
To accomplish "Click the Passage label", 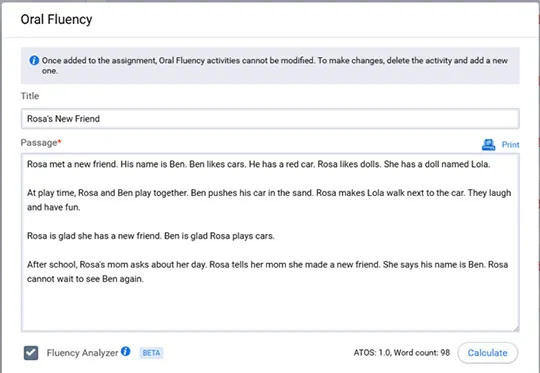I will (x=40, y=143).
